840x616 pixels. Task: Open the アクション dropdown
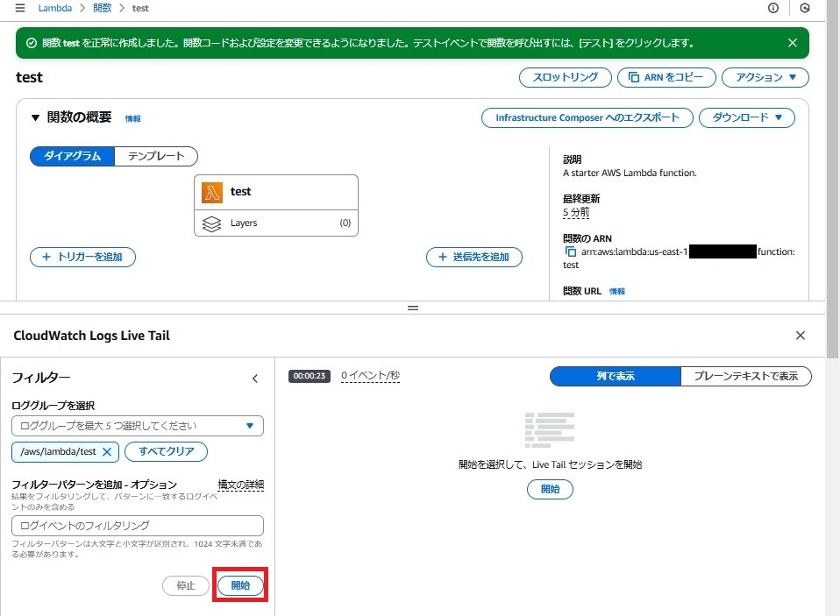click(765, 77)
